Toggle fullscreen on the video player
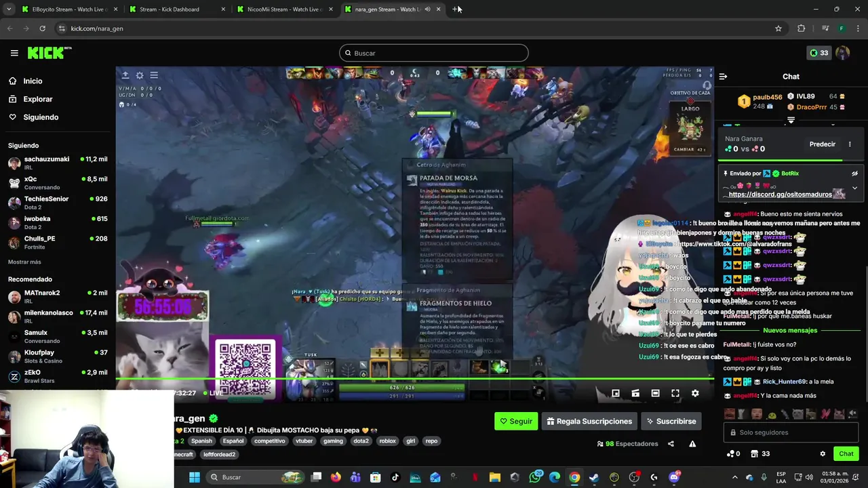Image resolution: width=868 pixels, height=488 pixels. coord(675,393)
